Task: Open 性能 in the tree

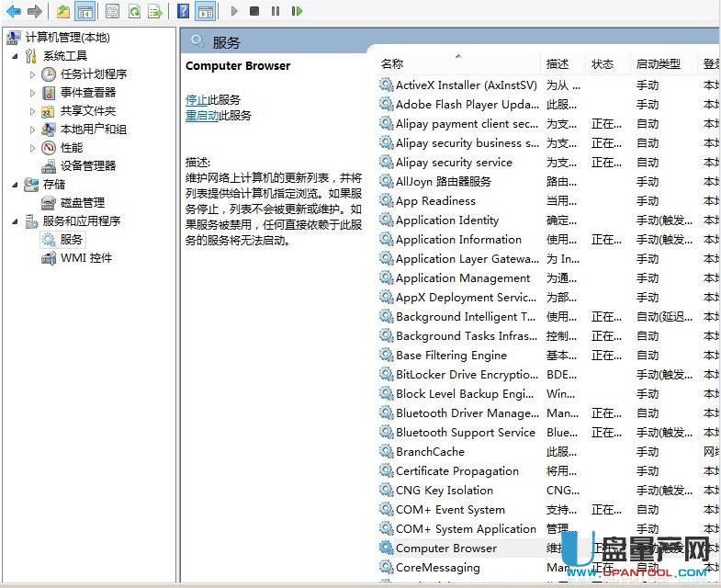Action: tap(72, 148)
